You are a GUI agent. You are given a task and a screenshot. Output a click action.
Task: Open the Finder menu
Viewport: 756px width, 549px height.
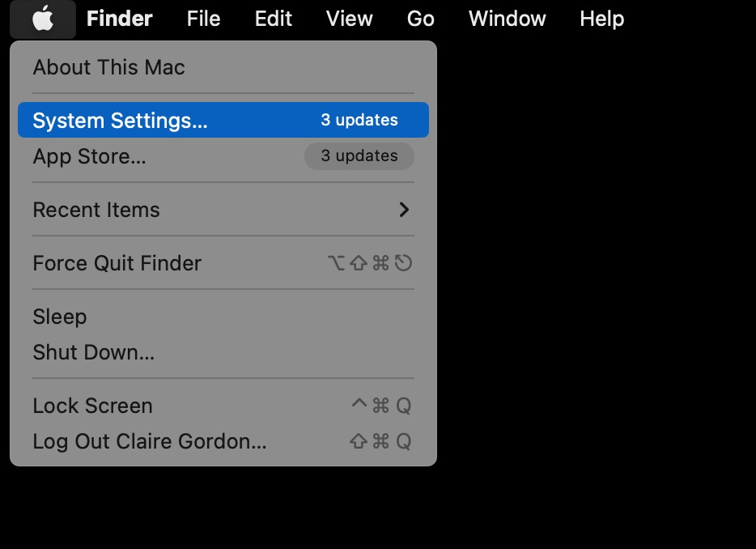click(x=119, y=19)
